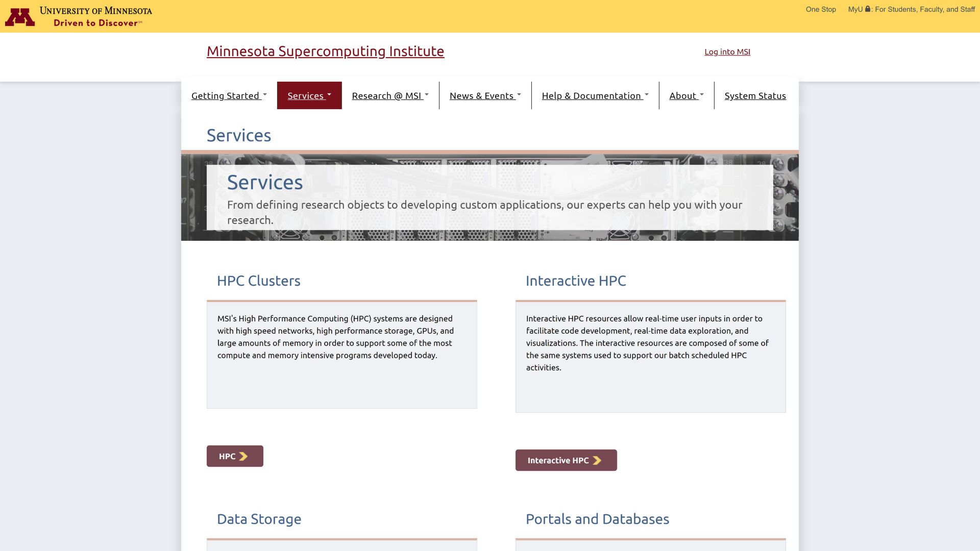Screen dimensions: 980x551
Task: Click the Log into MSI link
Action: tap(727, 51)
